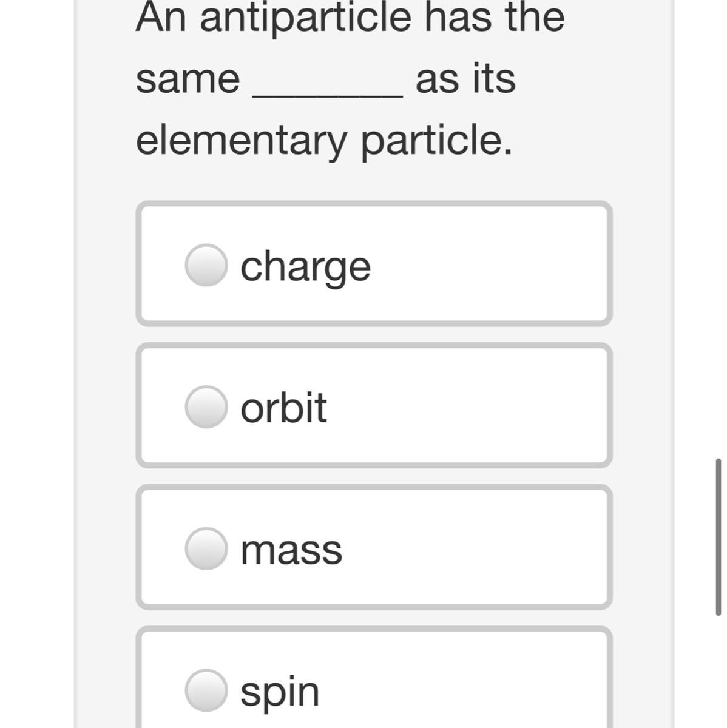Viewport: 727px width, 728px height.
Task: Select the 'orbit' radio button
Action: (x=206, y=406)
